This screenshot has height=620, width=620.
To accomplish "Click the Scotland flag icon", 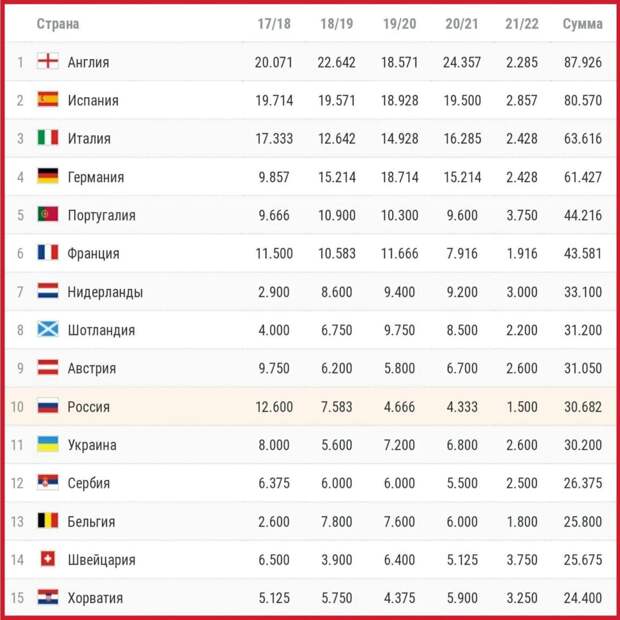I will pos(48,329).
